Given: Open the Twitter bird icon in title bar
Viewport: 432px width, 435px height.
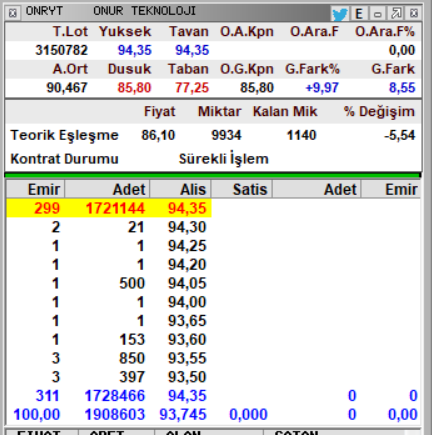Looking at the screenshot, I should pos(340,14).
